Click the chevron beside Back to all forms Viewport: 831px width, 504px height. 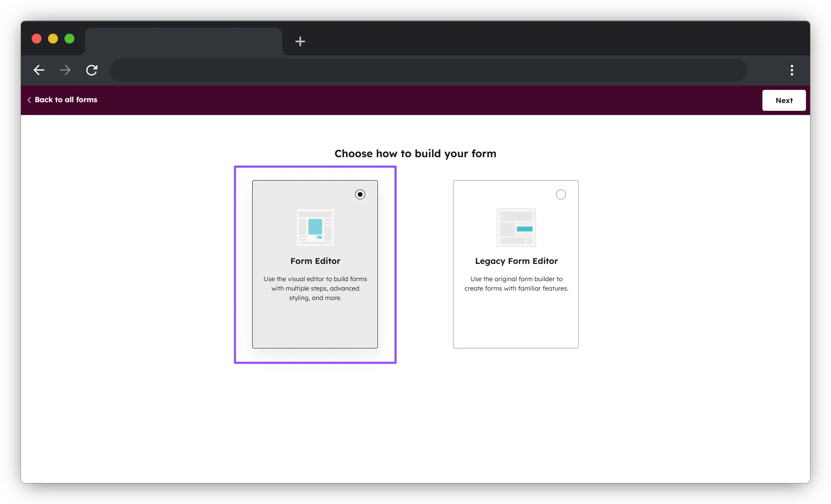point(29,100)
